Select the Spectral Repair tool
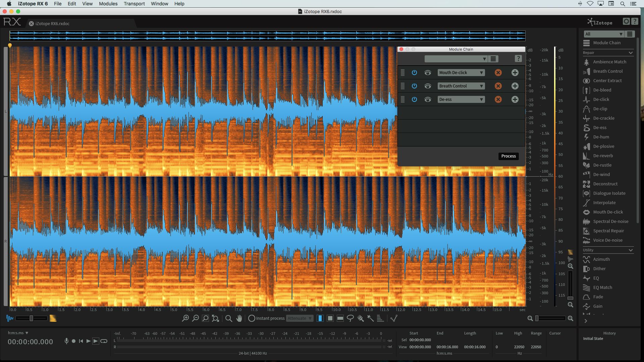The width and height of the screenshot is (644, 362). (608, 230)
